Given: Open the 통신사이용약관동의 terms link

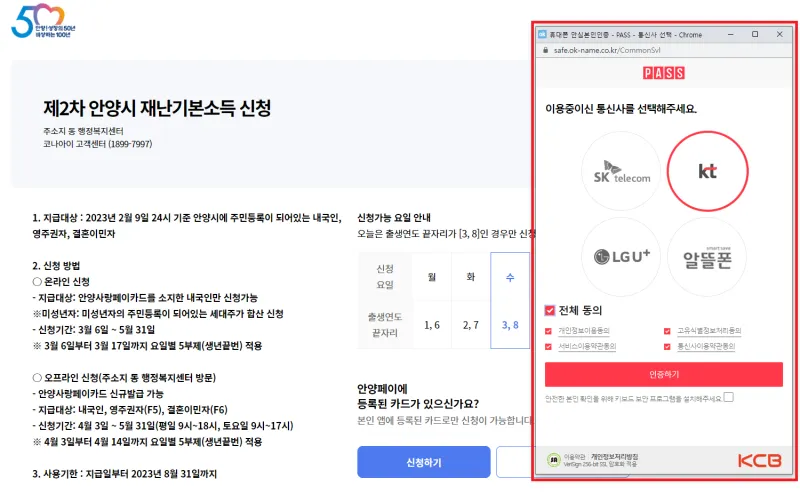Looking at the screenshot, I should [706, 346].
